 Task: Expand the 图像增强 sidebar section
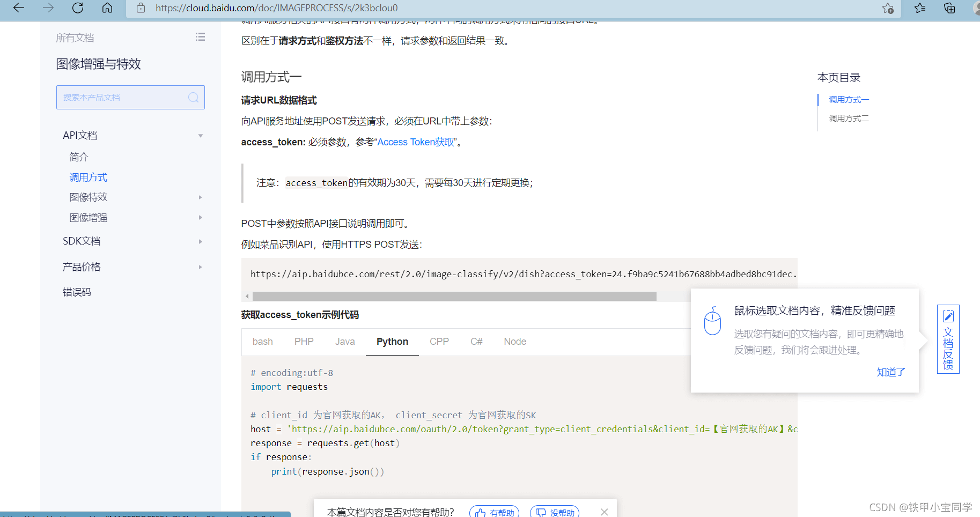point(200,218)
